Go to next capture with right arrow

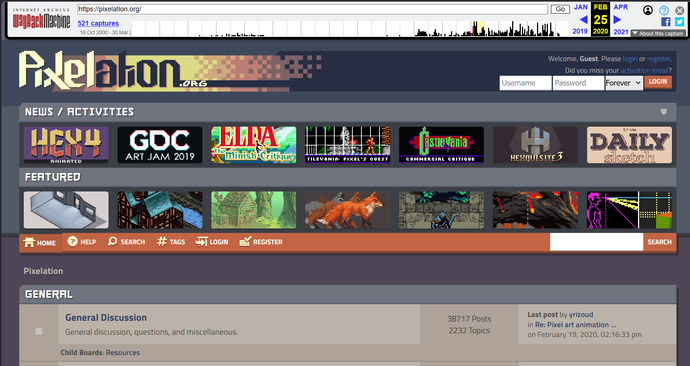pos(617,19)
